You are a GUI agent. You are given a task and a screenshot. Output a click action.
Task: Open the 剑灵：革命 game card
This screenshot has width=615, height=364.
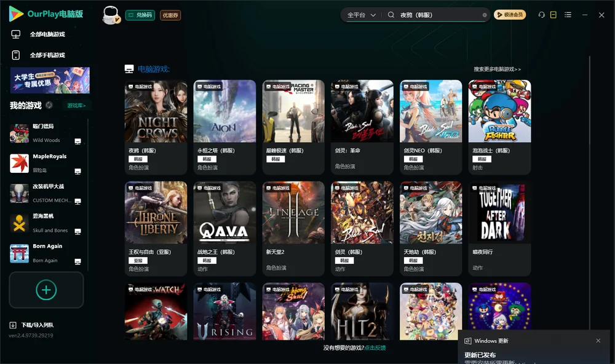[362, 127]
